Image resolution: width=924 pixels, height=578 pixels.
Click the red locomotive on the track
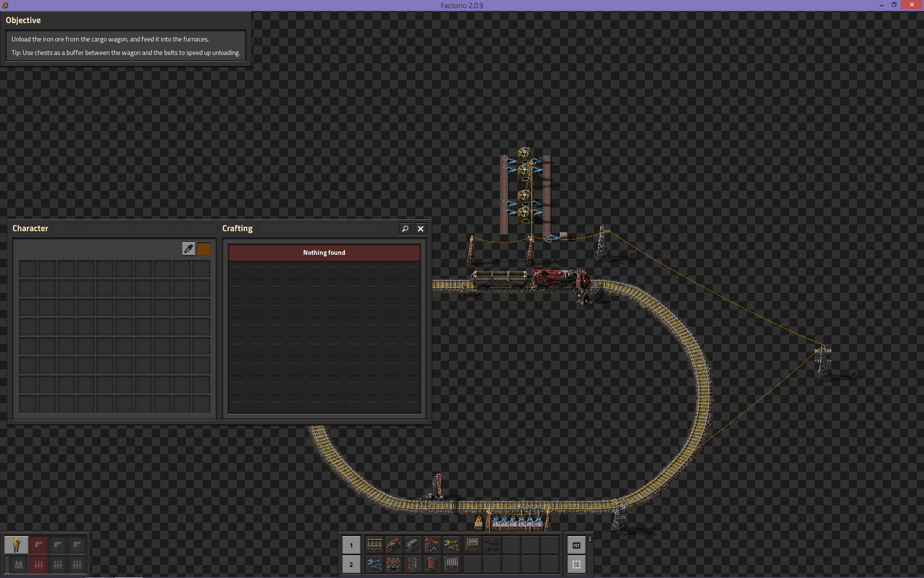[x=561, y=279]
